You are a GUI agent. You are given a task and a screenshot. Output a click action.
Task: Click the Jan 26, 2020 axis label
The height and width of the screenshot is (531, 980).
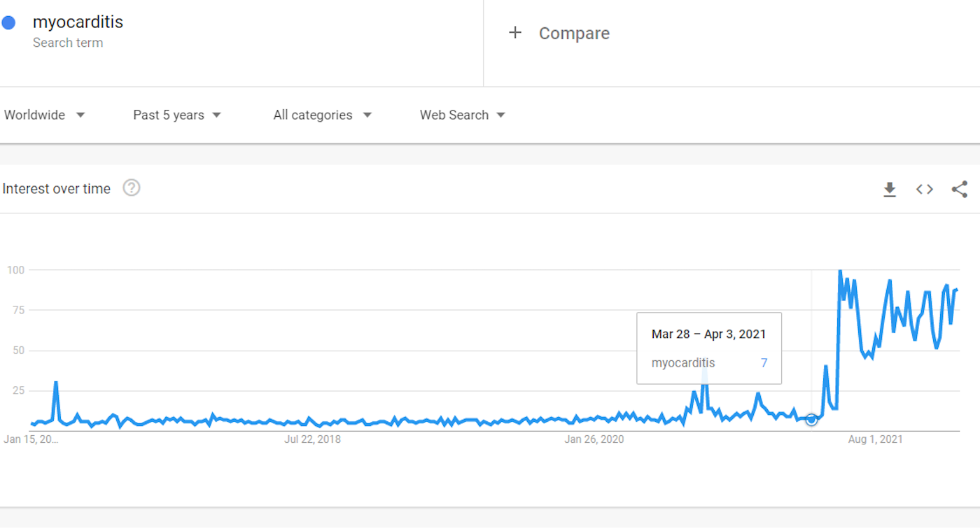pyautogui.click(x=594, y=439)
